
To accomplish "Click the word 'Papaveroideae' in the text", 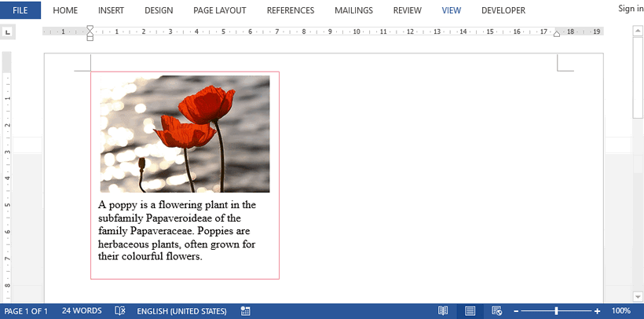I will coord(179,218).
